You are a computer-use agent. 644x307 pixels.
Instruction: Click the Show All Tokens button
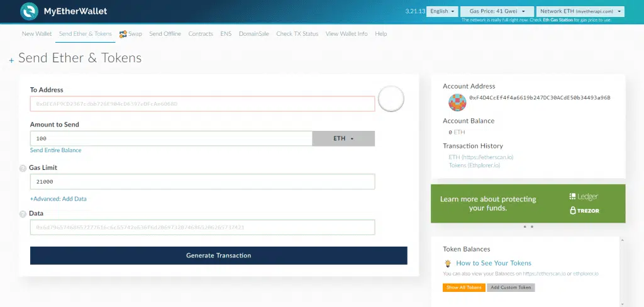point(464,287)
